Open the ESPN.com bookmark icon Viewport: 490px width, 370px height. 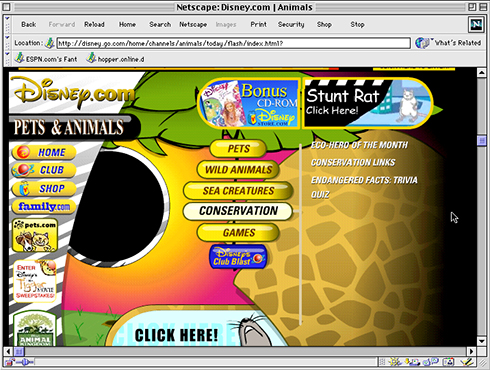(19, 58)
